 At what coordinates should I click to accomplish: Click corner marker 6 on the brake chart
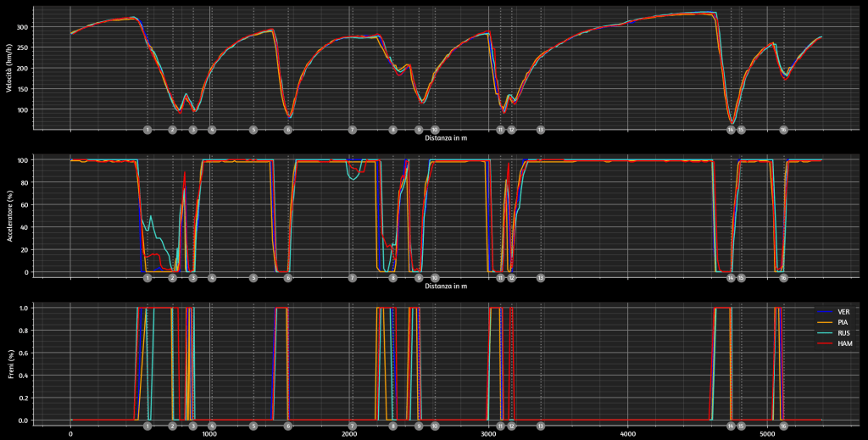(x=288, y=426)
